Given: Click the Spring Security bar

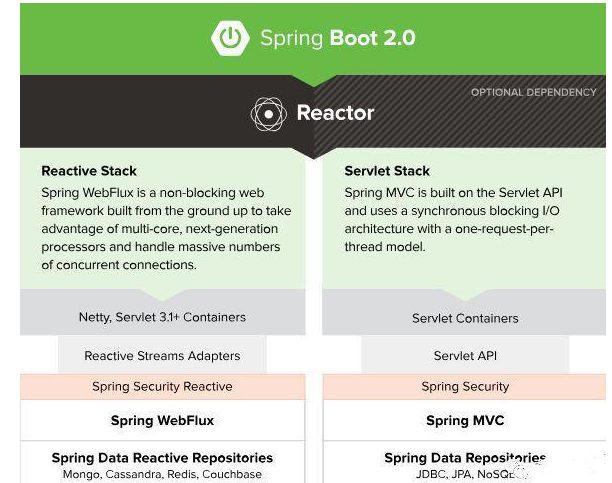Looking at the screenshot, I should [465, 387].
